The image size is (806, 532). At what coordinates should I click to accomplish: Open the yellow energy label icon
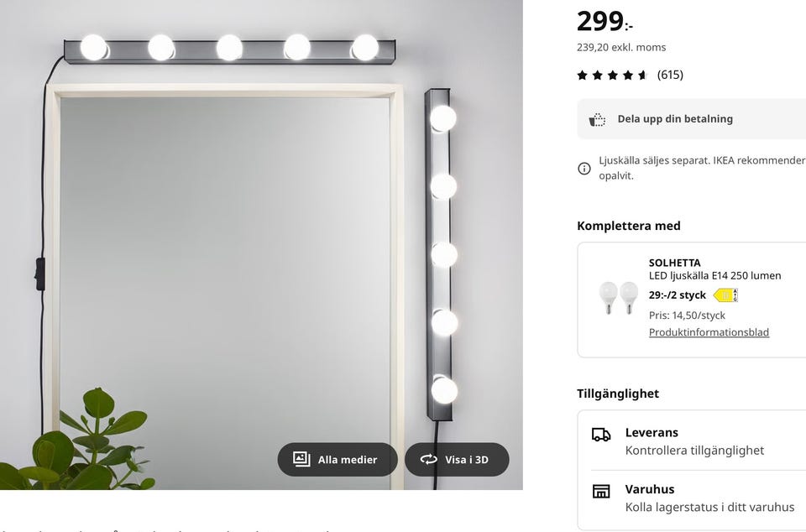(725, 295)
